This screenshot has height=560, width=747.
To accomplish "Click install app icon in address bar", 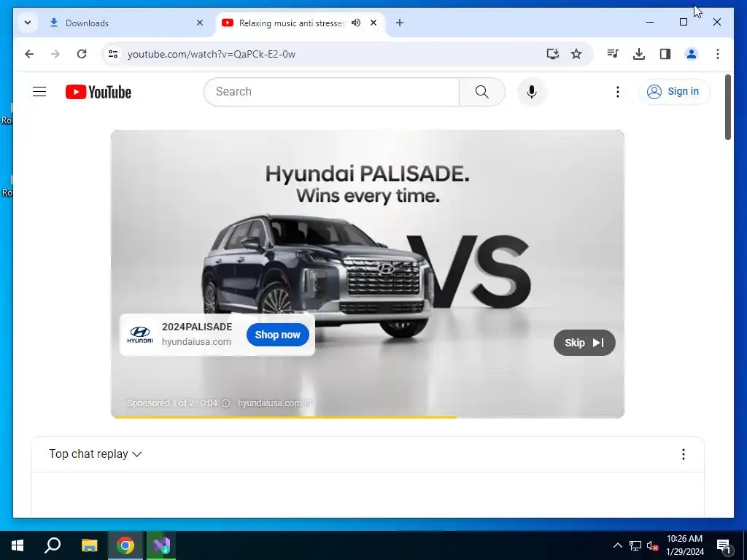I will pyautogui.click(x=553, y=54).
